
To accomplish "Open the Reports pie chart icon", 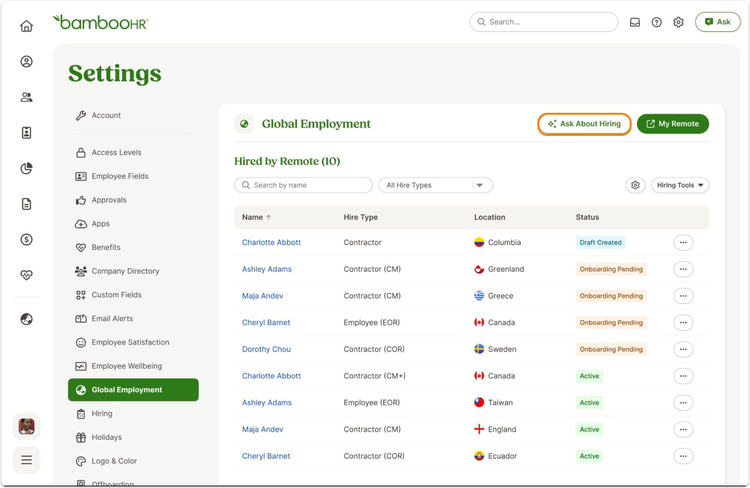I will coord(26,168).
